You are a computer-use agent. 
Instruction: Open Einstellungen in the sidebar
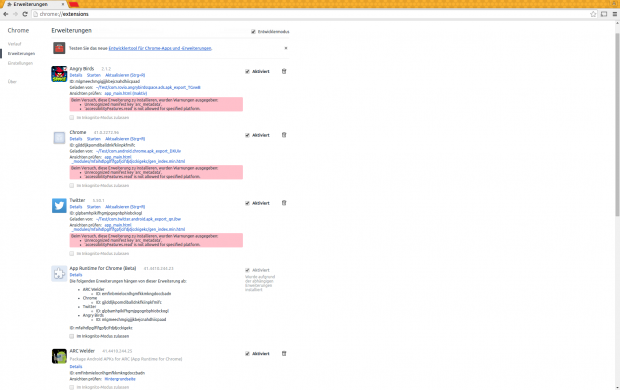tap(20, 63)
